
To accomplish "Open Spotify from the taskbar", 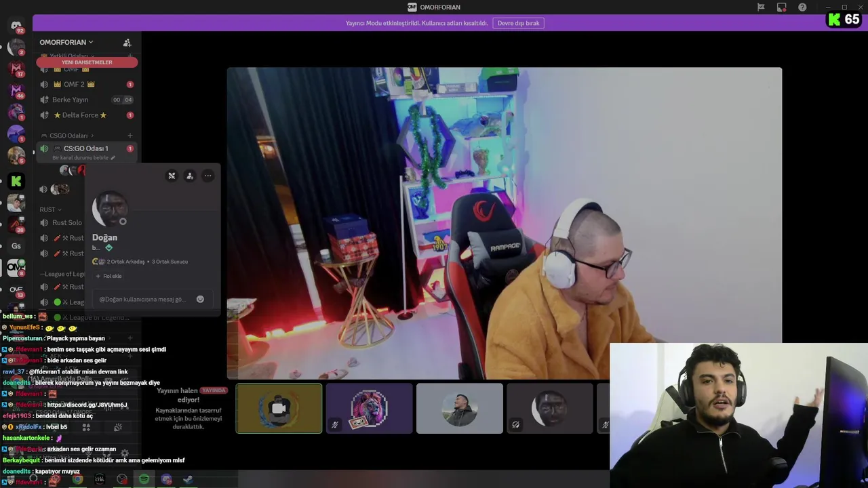I will pyautogui.click(x=144, y=479).
